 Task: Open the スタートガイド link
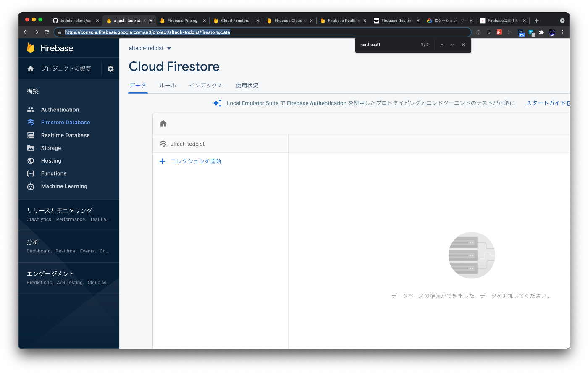click(x=548, y=103)
